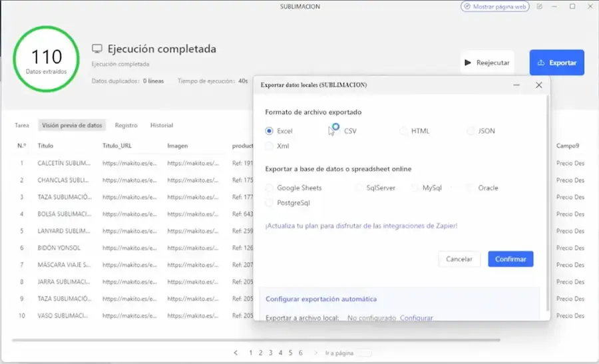Select the Xml format radio button
Screen dimensions: 599x364
coord(269,146)
